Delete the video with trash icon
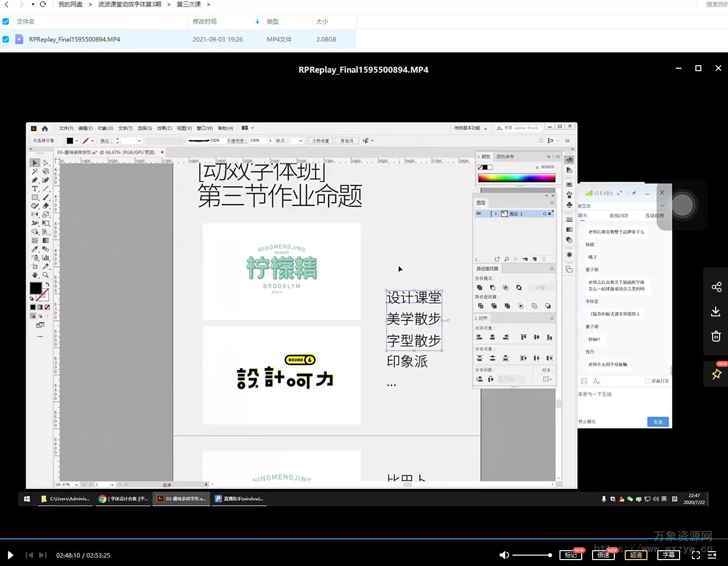728x566 pixels. click(716, 337)
